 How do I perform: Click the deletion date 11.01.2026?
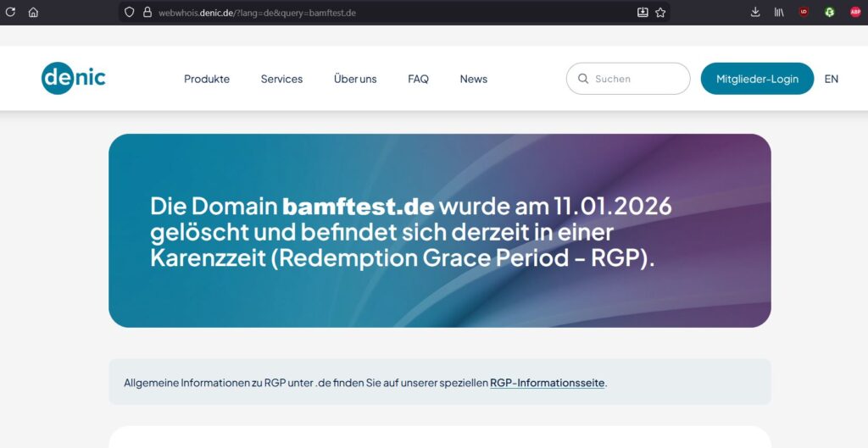tap(613, 207)
